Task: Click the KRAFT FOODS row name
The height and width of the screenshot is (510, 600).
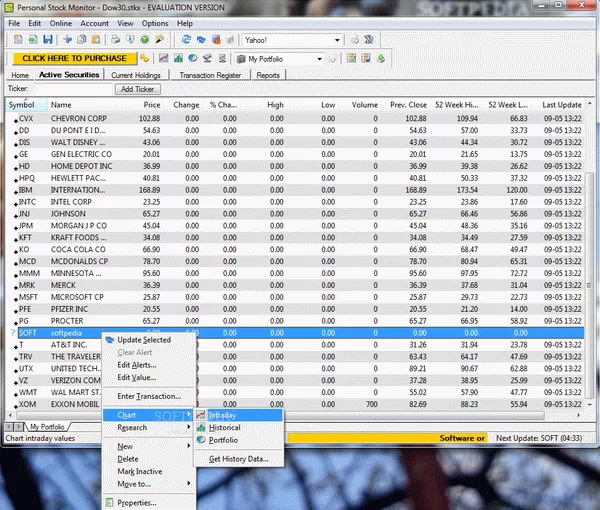Action: (x=78, y=238)
